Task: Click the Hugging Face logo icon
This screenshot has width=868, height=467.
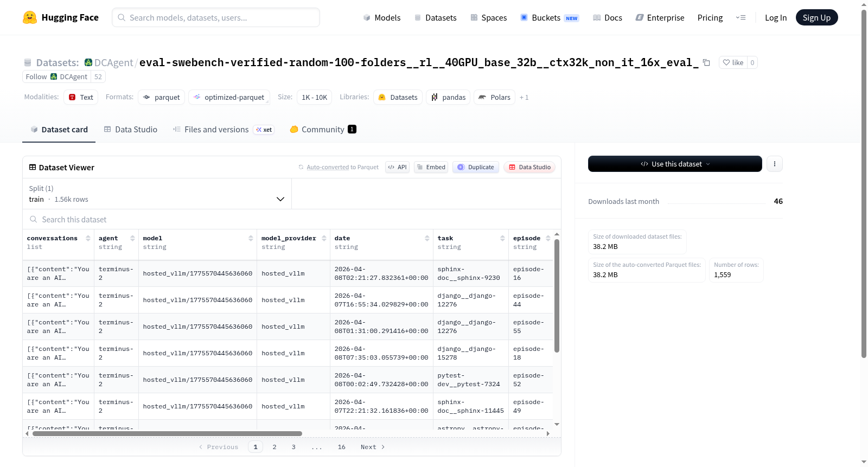Action: pos(30,17)
